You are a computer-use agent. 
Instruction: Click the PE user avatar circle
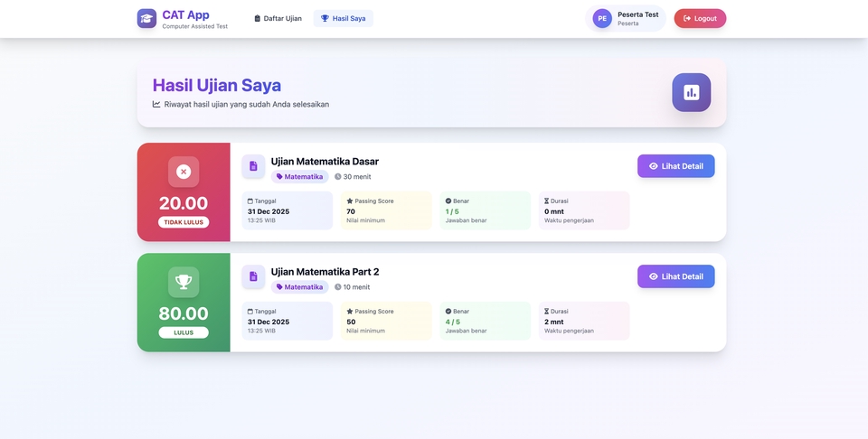[602, 18]
